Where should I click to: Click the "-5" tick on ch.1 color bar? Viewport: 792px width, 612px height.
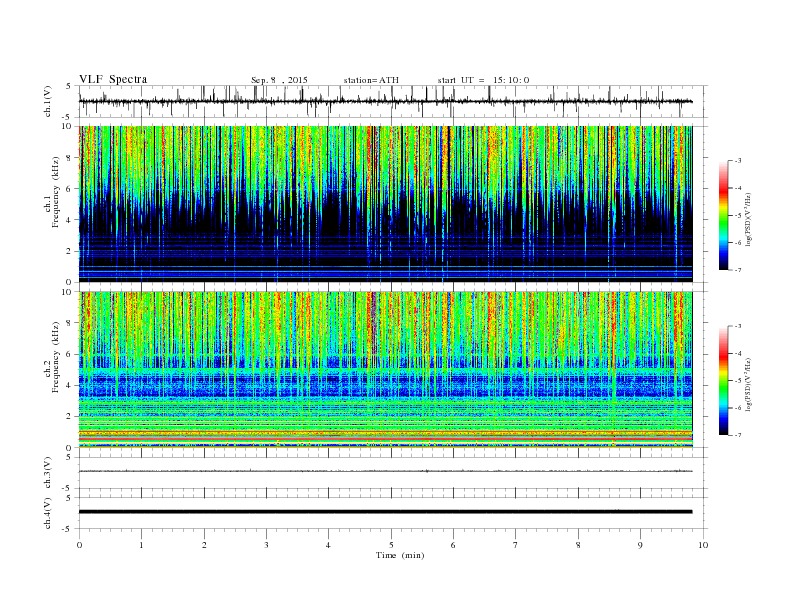pyautogui.click(x=737, y=216)
